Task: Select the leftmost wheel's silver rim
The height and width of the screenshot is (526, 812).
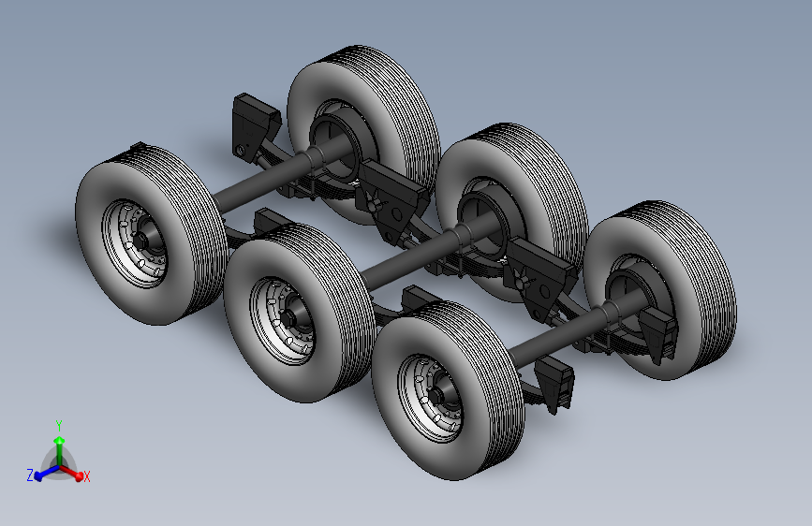Action: (x=135, y=243)
